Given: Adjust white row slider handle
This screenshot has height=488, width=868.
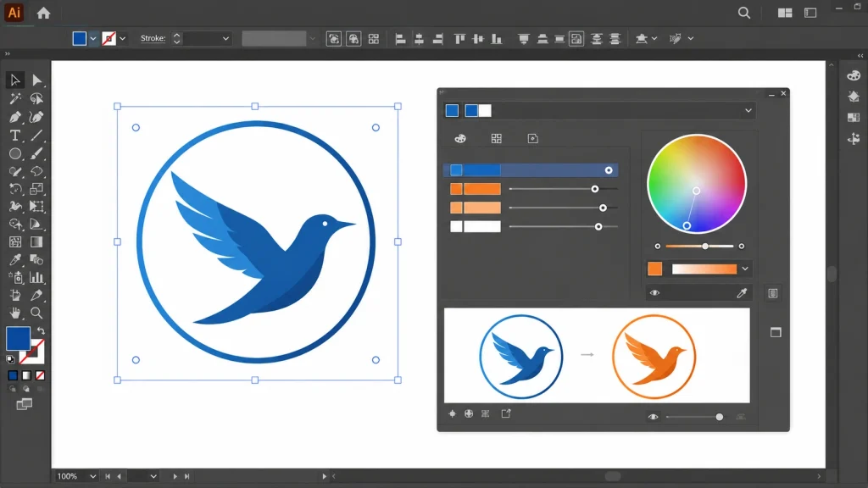Looking at the screenshot, I should [x=598, y=227].
